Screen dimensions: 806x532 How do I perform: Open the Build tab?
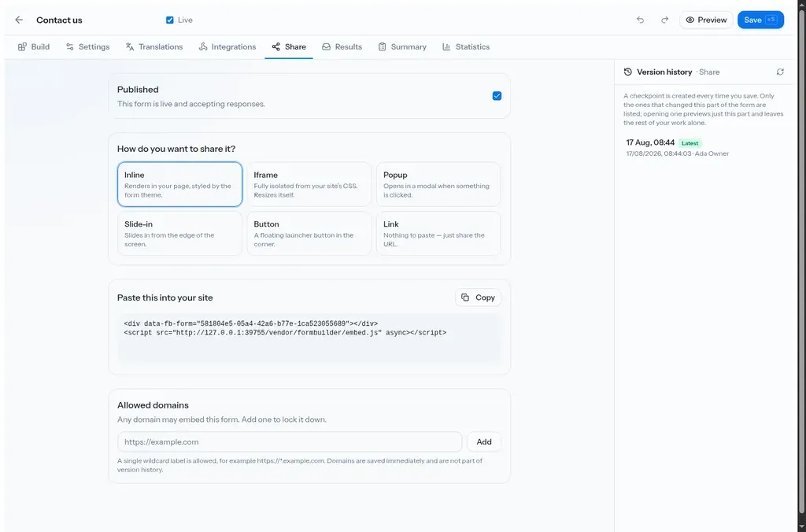tap(34, 46)
